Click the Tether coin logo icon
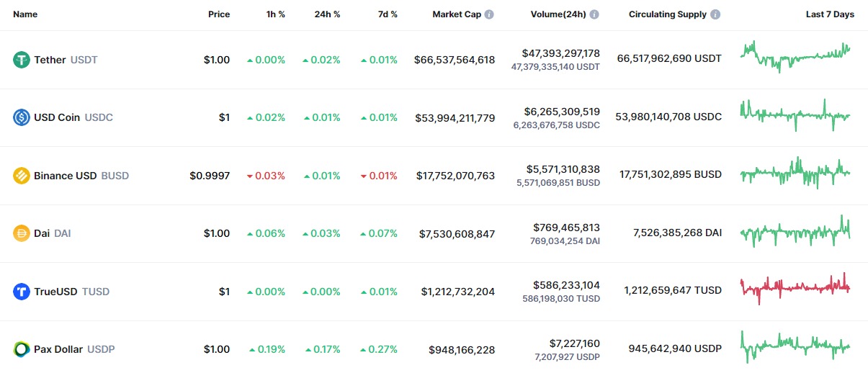The image size is (868, 378). 22,60
